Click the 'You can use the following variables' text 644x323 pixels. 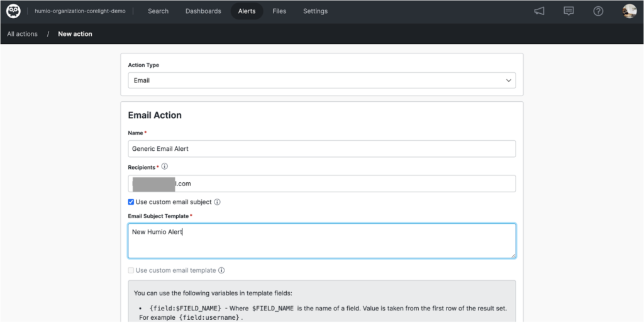point(213,293)
